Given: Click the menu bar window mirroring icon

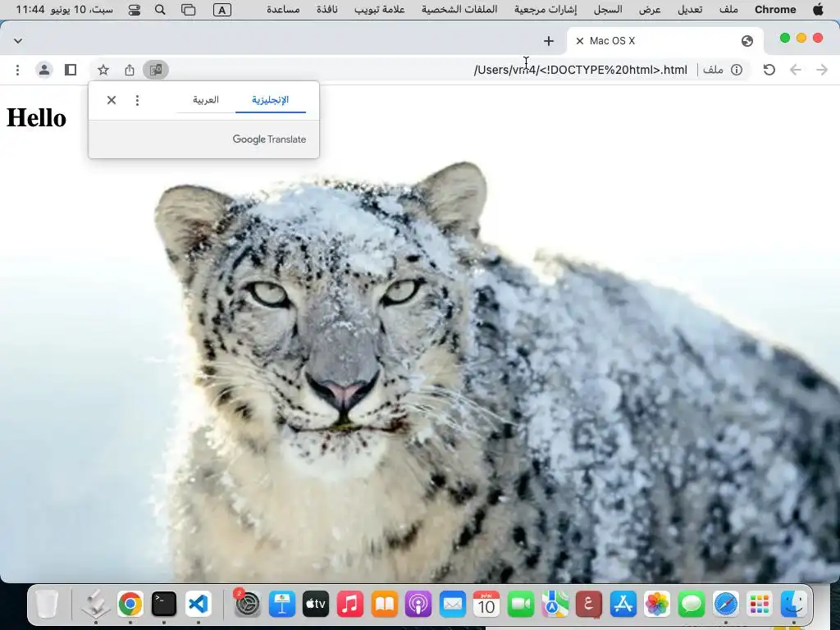Looking at the screenshot, I should (x=188, y=10).
